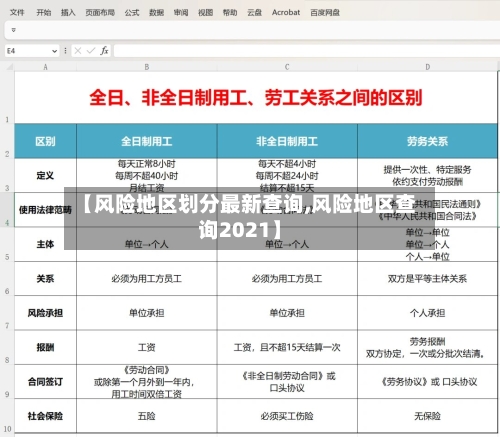Image resolution: width=500 pixels, height=437 pixels.
Task: Select the 视图 tab
Action: point(205,13)
